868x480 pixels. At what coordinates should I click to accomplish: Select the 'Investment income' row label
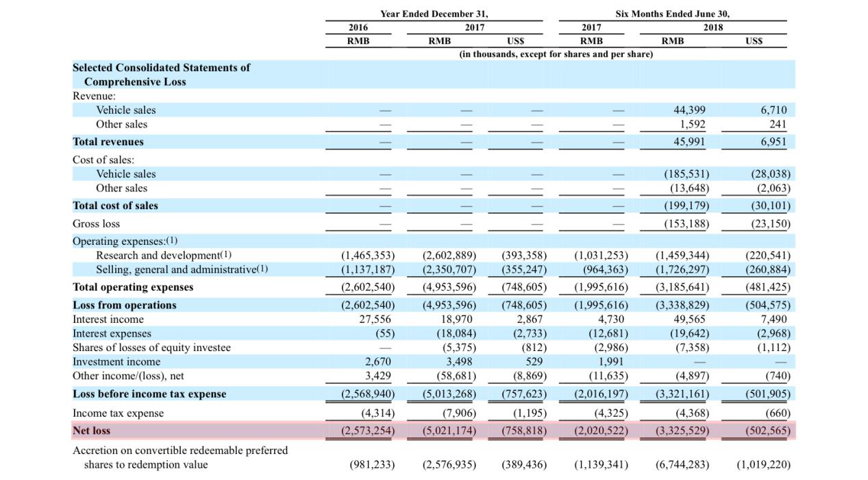(116, 361)
